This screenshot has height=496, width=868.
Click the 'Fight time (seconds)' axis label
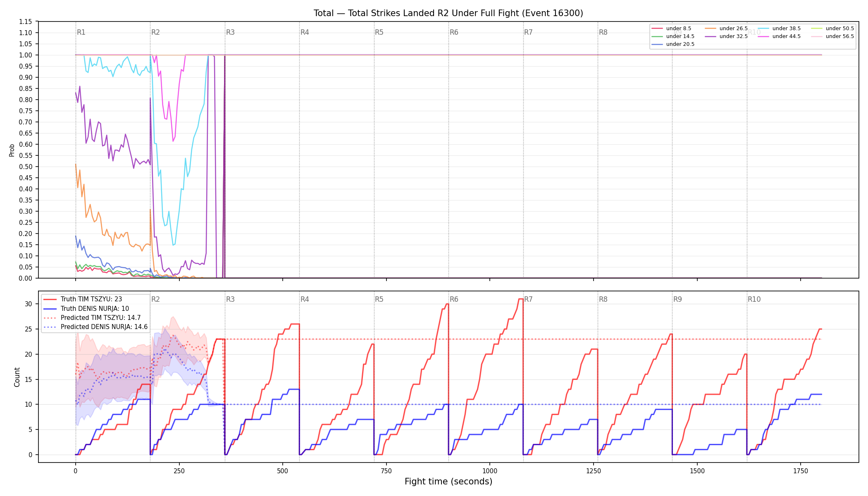(x=448, y=482)
